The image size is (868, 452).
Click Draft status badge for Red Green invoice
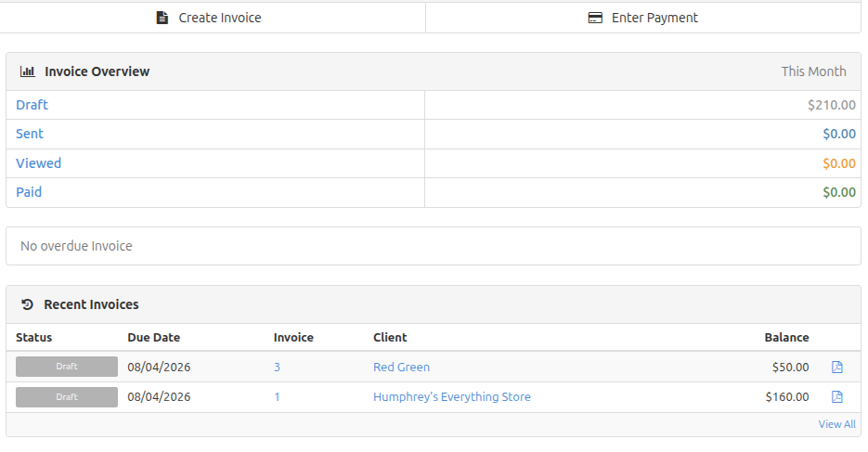[x=67, y=367]
